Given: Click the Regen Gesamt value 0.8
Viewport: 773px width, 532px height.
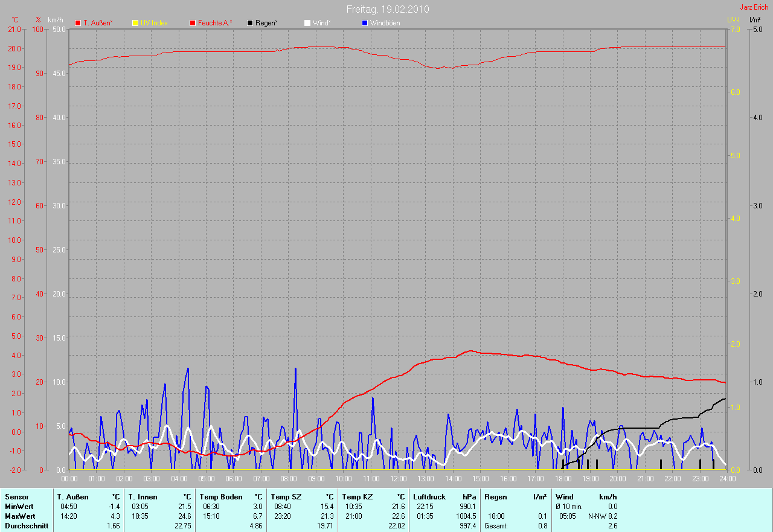Looking at the screenshot, I should point(542,526).
